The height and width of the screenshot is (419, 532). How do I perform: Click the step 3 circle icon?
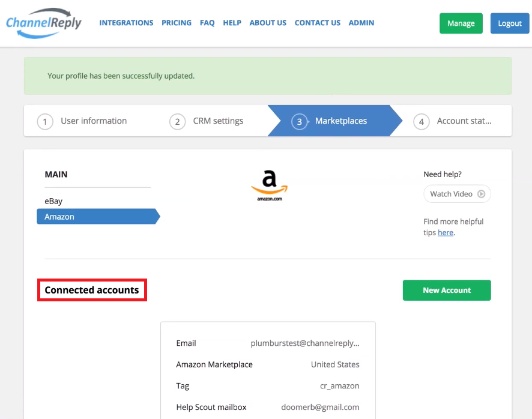tap(299, 121)
